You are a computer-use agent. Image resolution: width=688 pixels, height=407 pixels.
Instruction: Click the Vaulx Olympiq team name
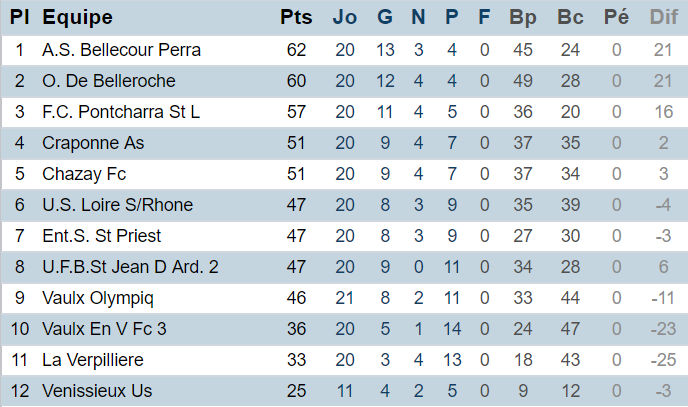point(98,298)
